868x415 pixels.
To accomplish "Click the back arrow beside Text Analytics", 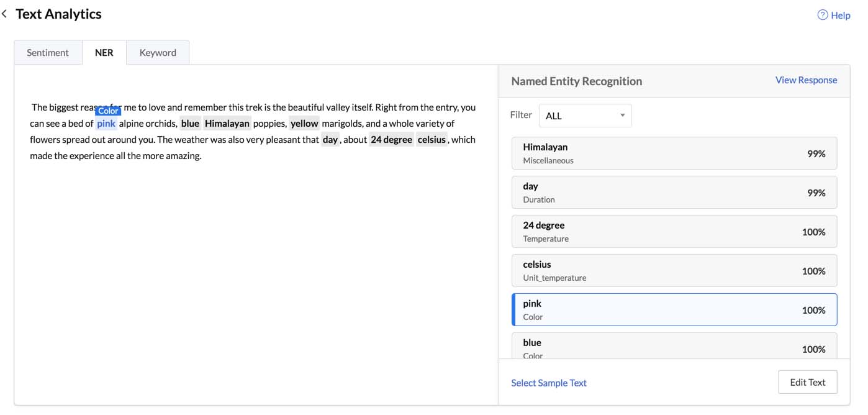I will pos(5,14).
